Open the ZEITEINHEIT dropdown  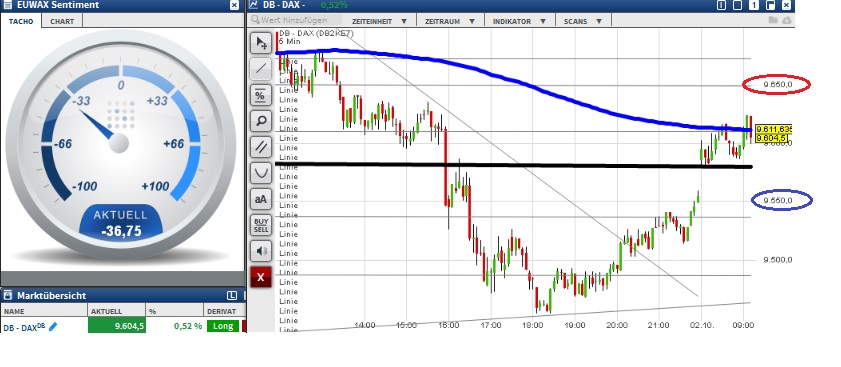tap(379, 21)
